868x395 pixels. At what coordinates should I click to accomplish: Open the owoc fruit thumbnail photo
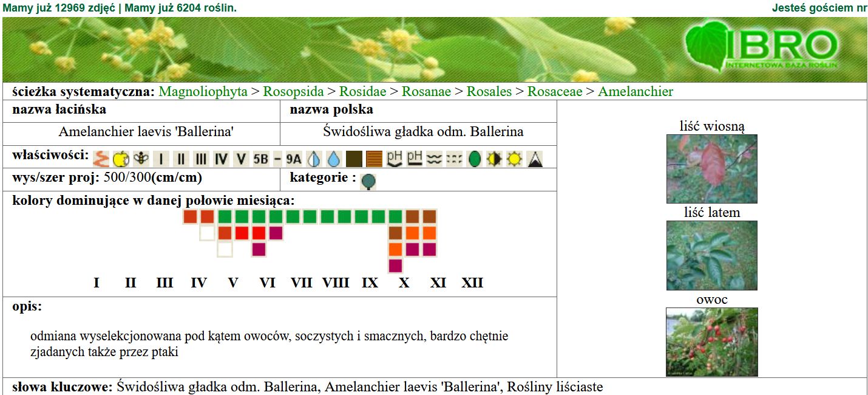(x=711, y=342)
